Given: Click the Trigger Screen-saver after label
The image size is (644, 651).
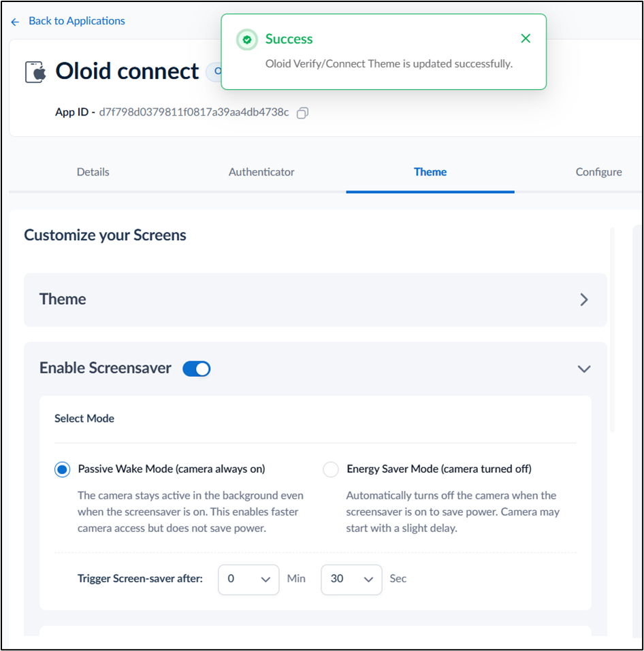Looking at the screenshot, I should [x=140, y=579].
